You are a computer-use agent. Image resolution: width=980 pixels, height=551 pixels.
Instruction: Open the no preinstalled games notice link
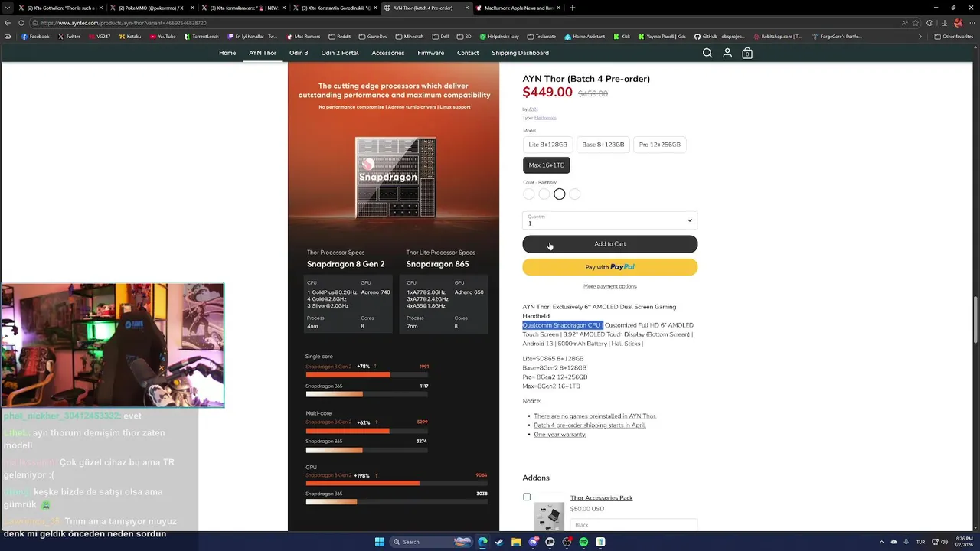tap(595, 416)
